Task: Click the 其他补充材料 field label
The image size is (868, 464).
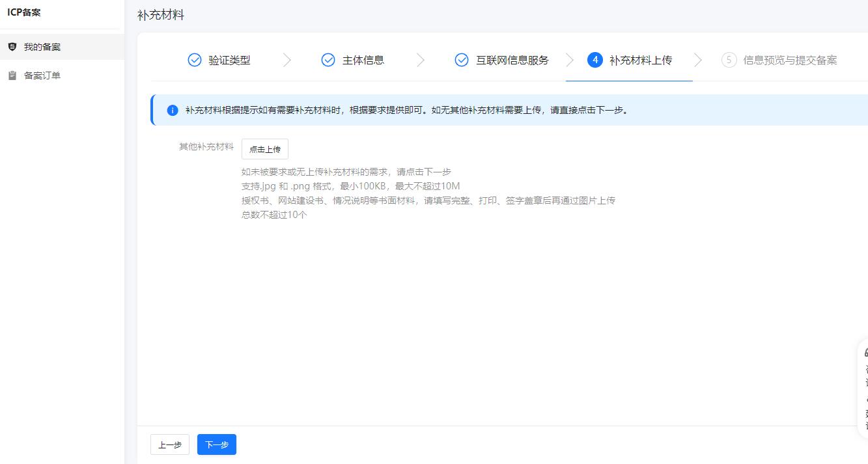Action: 206,146
